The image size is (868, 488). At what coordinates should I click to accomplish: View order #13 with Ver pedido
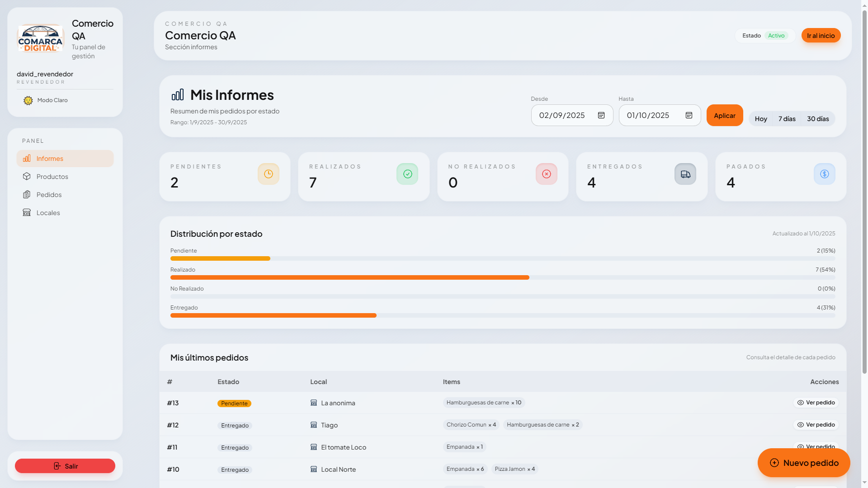coord(816,403)
